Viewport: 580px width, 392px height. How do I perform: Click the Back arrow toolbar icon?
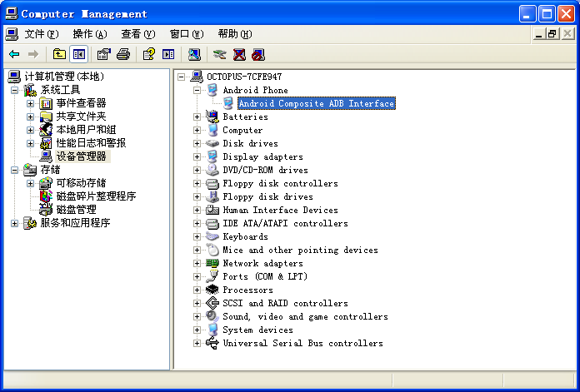(14, 55)
